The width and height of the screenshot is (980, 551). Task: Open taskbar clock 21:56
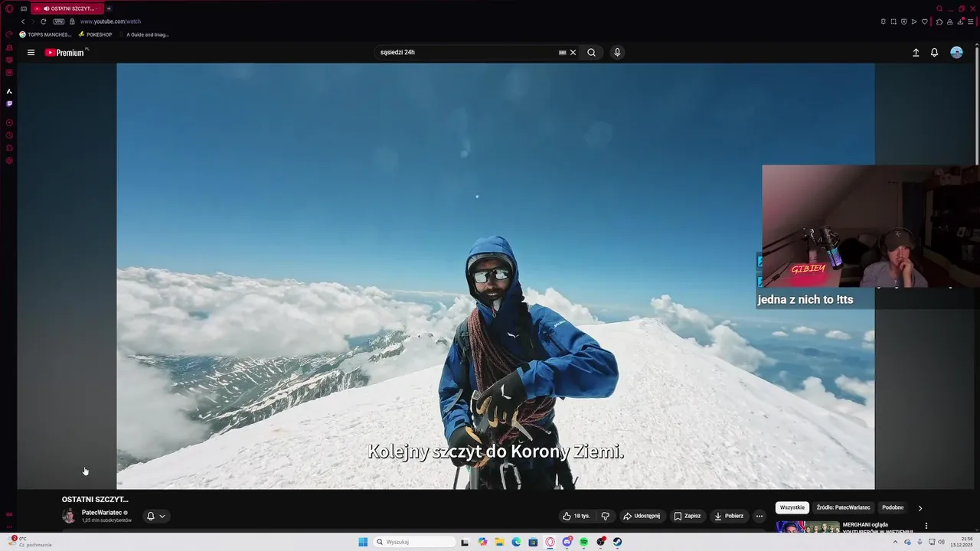(x=962, y=542)
